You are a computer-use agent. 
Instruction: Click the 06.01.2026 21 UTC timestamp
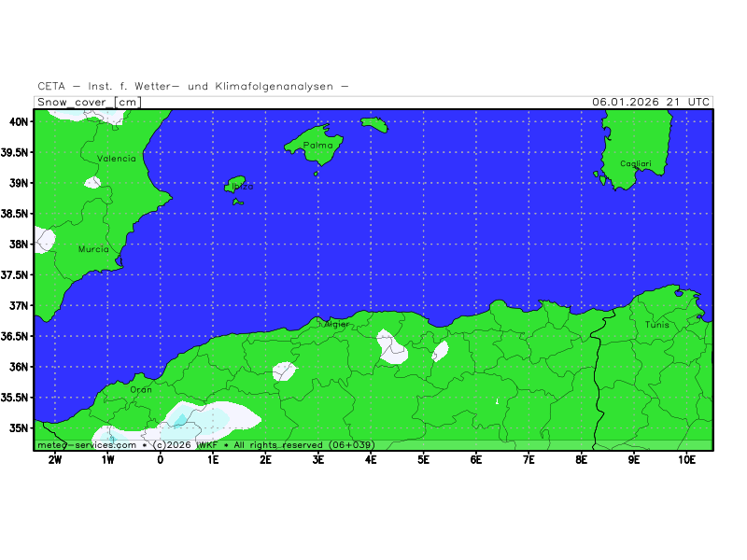[x=650, y=102]
